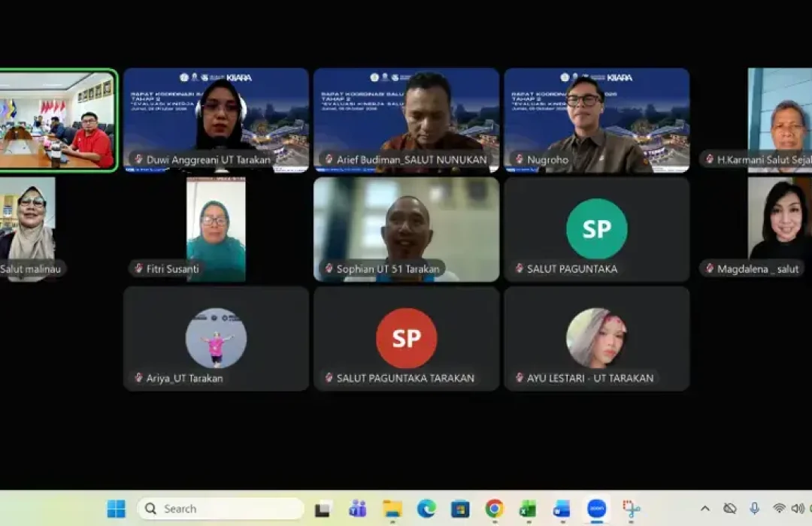This screenshot has height=526, width=812.
Task: Click muted mic icon beside AYU LESTARI
Action: coord(519,377)
